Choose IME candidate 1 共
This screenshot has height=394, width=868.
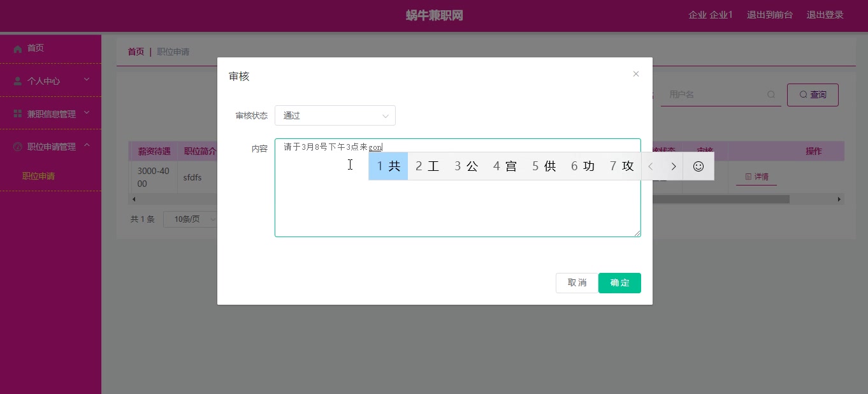point(388,166)
